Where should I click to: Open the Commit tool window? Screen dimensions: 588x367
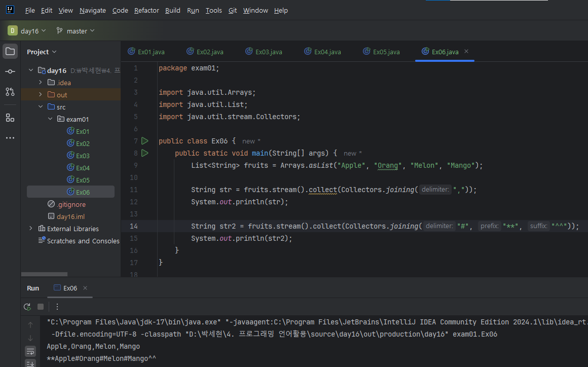pyautogui.click(x=10, y=71)
